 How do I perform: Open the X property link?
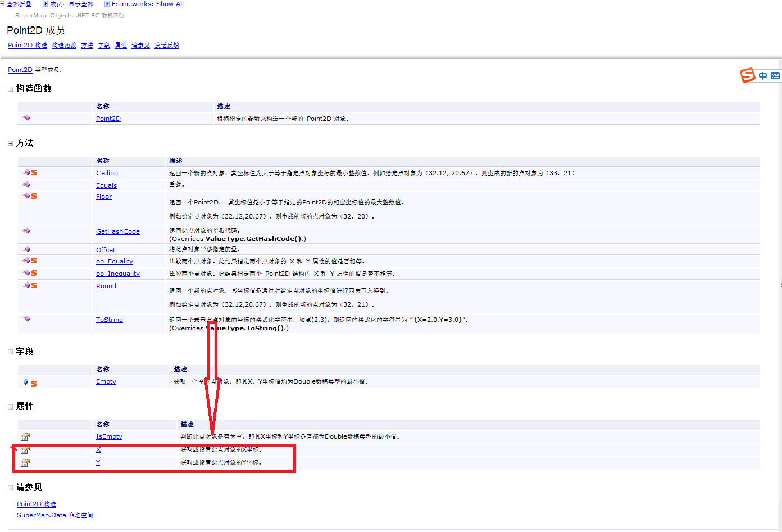(x=98, y=449)
